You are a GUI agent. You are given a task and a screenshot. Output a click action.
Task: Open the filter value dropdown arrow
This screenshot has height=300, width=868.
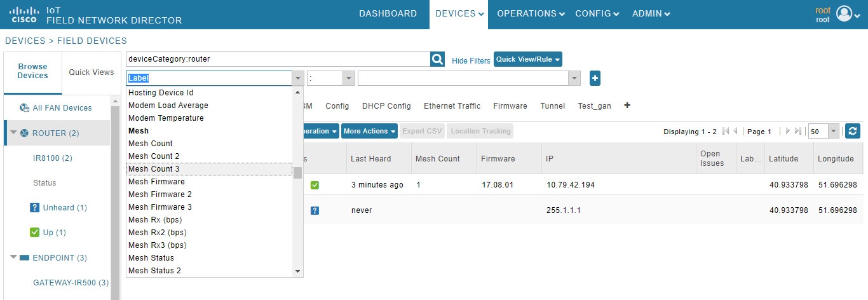[574, 78]
